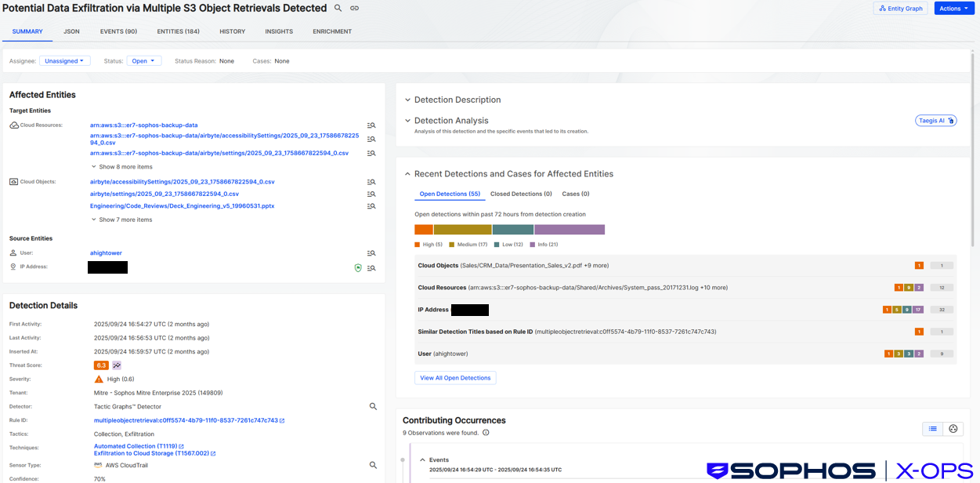Open the Unassigned assignee dropdown
The width and height of the screenshot is (980, 483).
pos(64,60)
